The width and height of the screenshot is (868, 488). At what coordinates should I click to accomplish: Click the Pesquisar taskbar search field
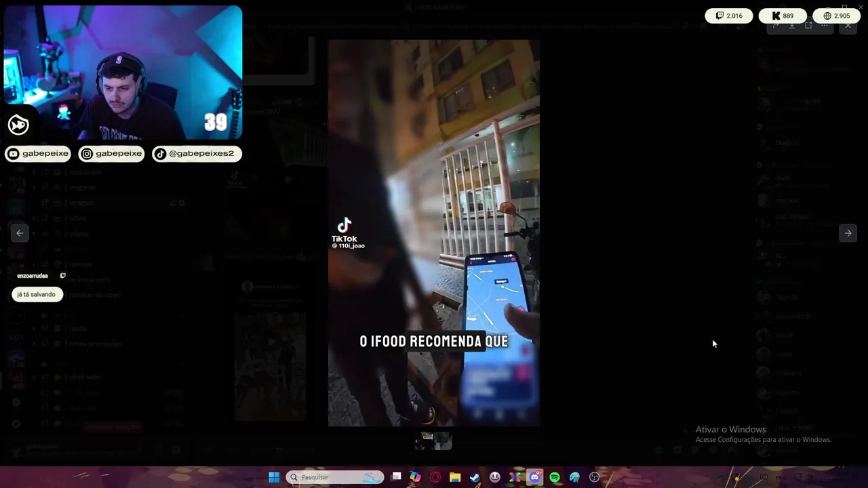(x=335, y=477)
